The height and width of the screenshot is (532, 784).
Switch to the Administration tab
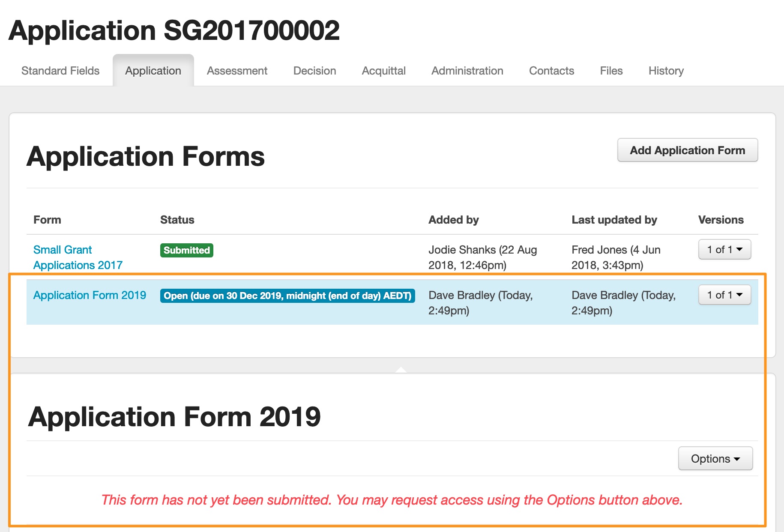pyautogui.click(x=467, y=71)
